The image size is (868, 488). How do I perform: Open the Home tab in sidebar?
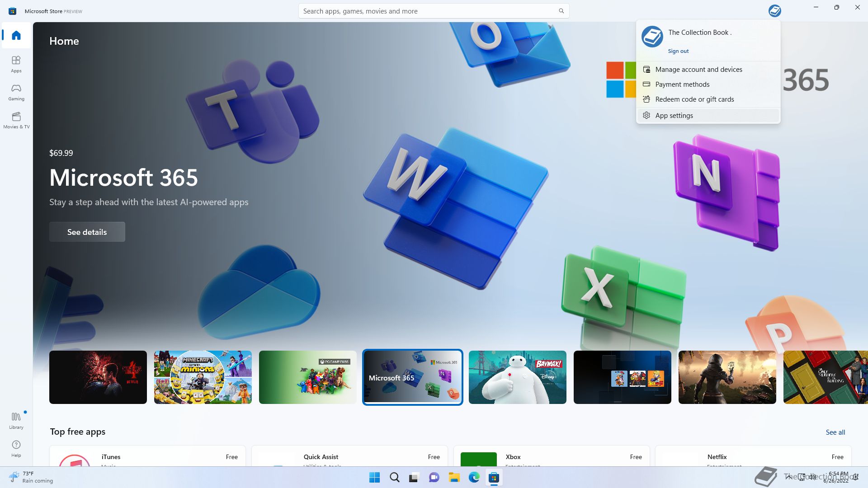pyautogui.click(x=16, y=35)
